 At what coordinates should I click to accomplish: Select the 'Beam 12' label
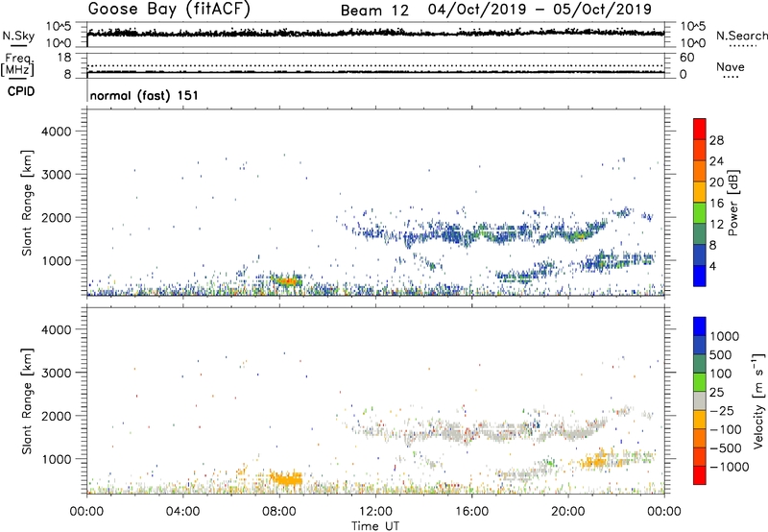coord(374,11)
